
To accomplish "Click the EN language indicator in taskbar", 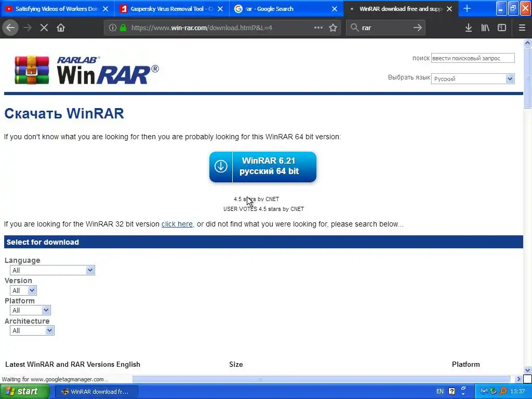I will click(x=440, y=391).
